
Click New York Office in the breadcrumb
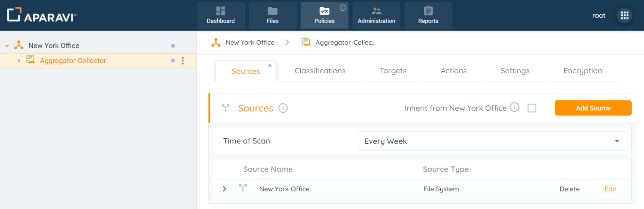[x=250, y=42]
